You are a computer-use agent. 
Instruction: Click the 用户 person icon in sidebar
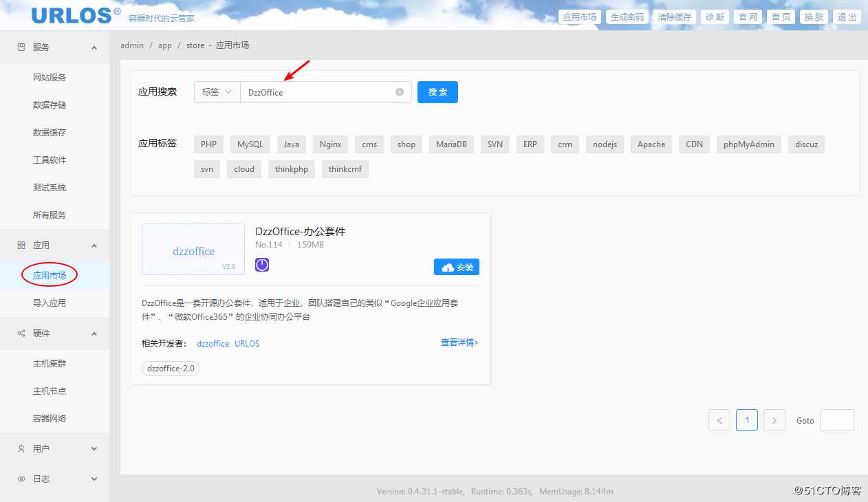pyautogui.click(x=21, y=448)
